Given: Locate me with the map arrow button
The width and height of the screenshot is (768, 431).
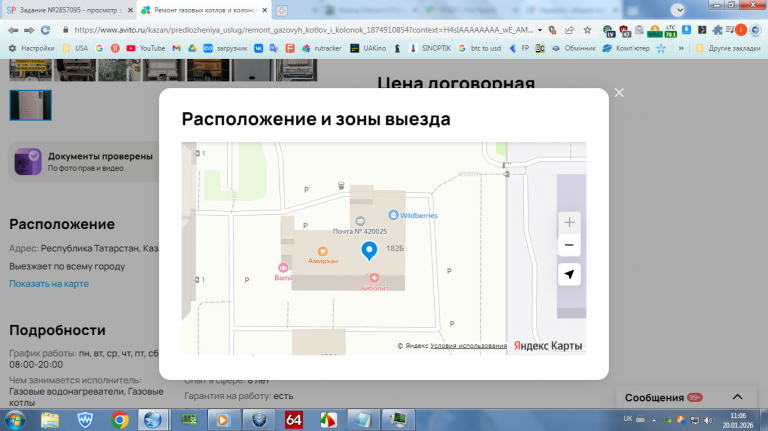Looking at the screenshot, I should click(x=569, y=274).
